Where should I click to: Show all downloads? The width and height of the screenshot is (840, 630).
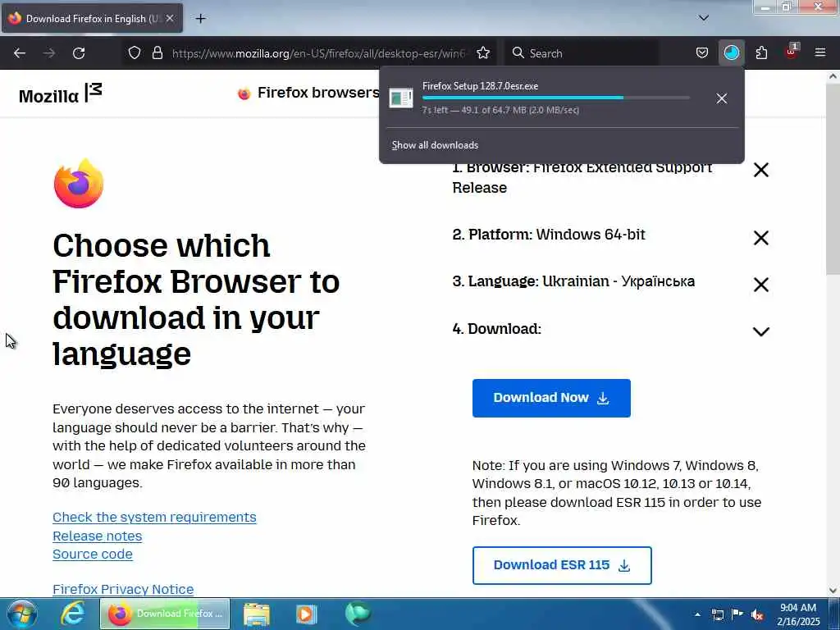pos(435,145)
